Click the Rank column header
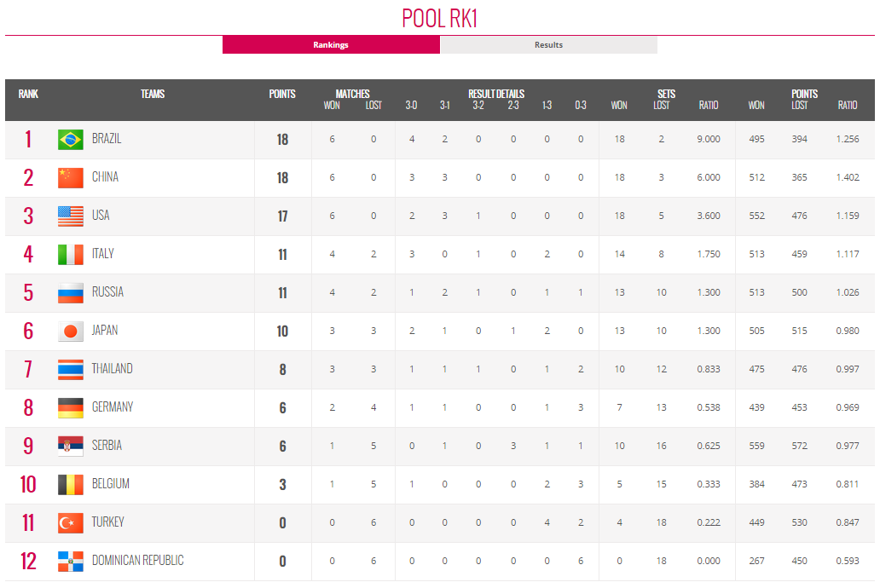 pos(28,95)
